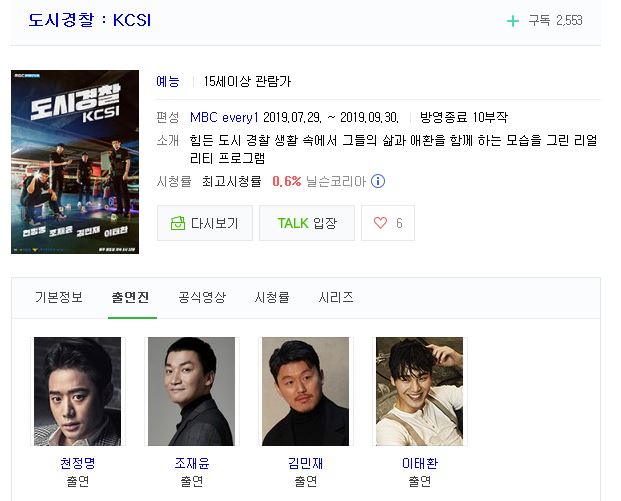Go to the 시리즈 tab
Screen dimensions: 621x501
[336, 297]
